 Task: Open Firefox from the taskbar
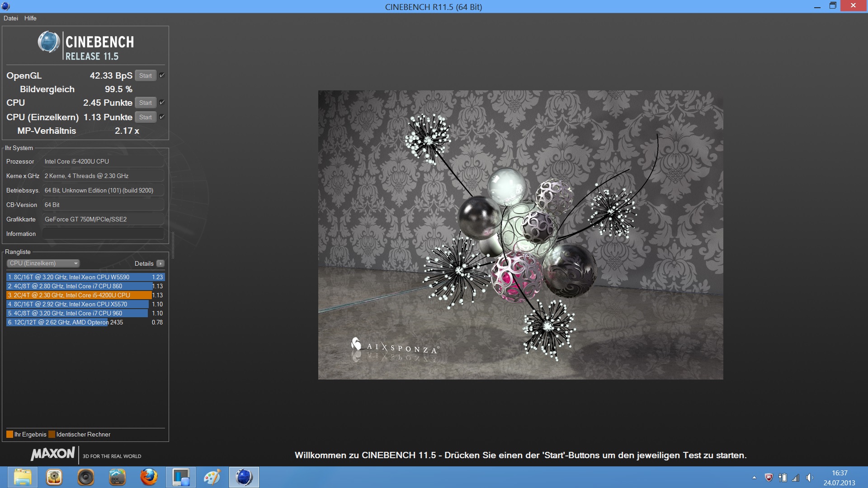pos(149,477)
